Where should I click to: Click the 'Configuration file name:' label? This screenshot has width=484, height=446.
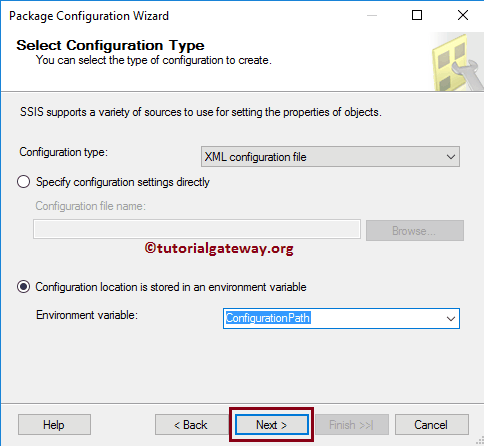click(x=91, y=206)
